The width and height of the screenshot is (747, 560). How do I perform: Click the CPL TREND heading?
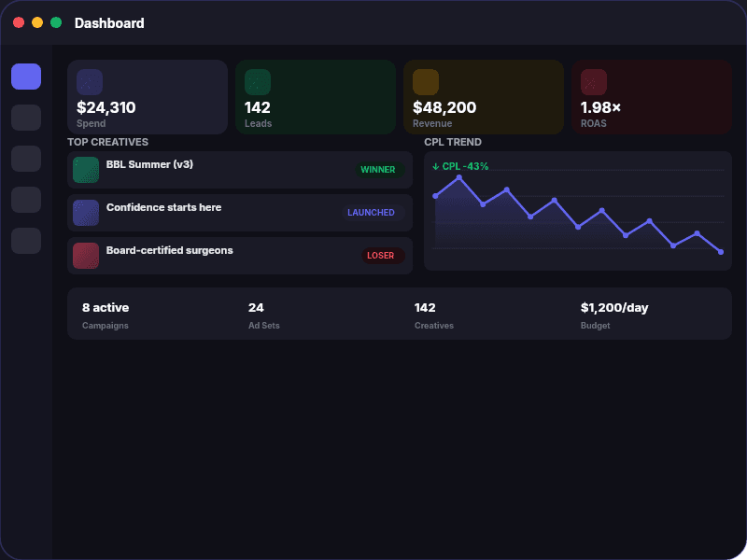coord(453,142)
